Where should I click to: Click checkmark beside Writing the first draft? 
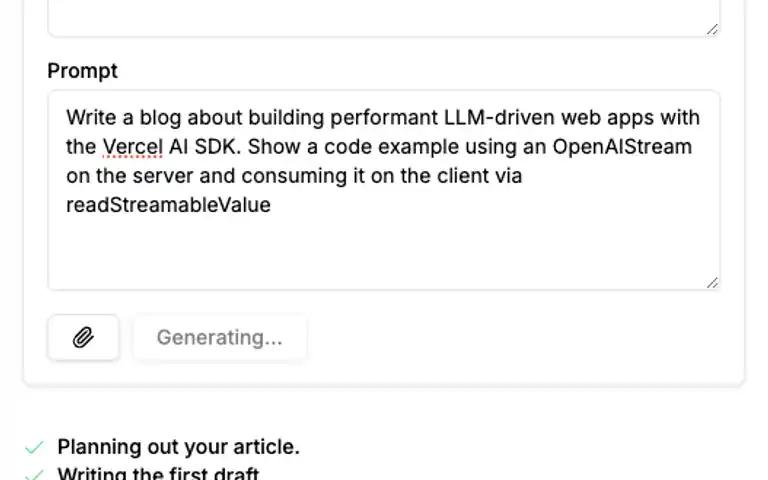[x=35, y=475]
